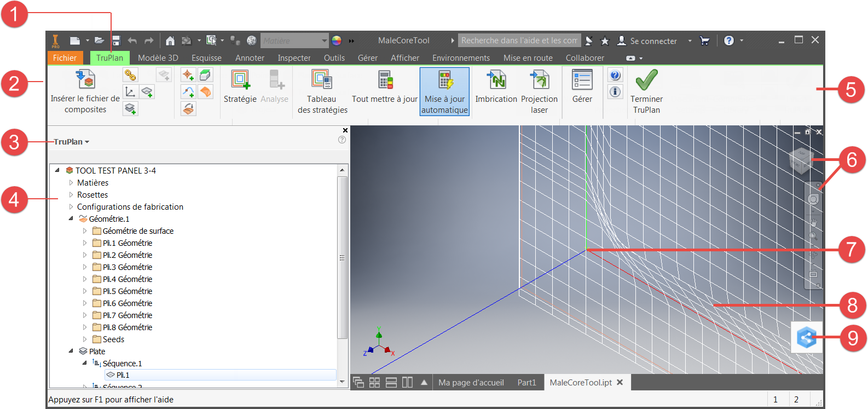Open Tableau des stratégies
Image resolution: width=868 pixels, height=409 pixels.
322,91
